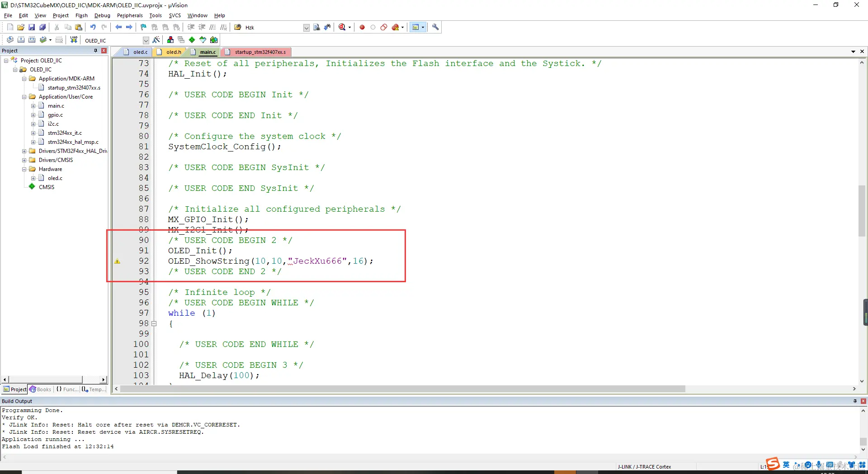Expand the Drivers/STM32F4xx_HAL_Driver folder
This screenshot has width=868, height=474.
point(24,151)
